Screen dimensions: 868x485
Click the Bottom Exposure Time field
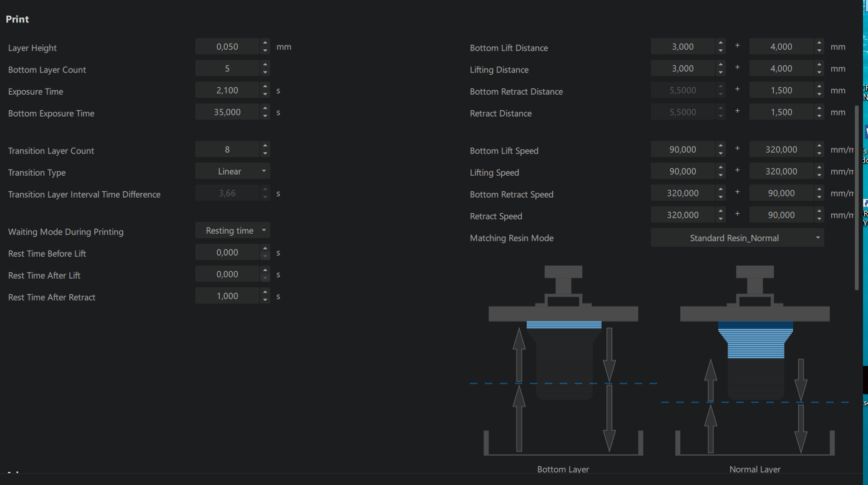(x=227, y=112)
